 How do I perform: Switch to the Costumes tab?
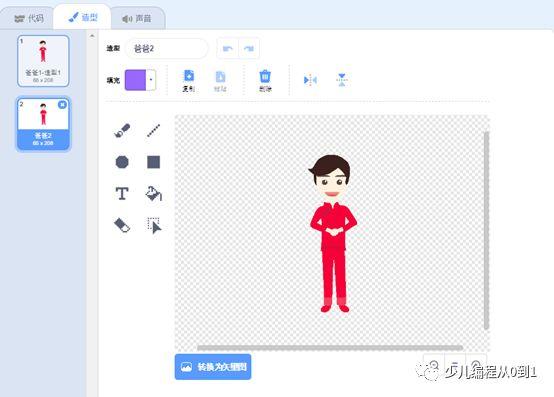click(82, 17)
